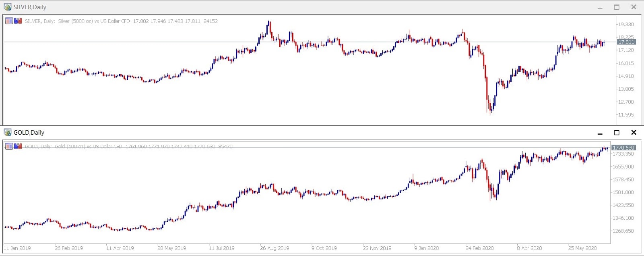
Task: Click the depth of market icon in GOLD chart
Action: [x=18, y=146]
